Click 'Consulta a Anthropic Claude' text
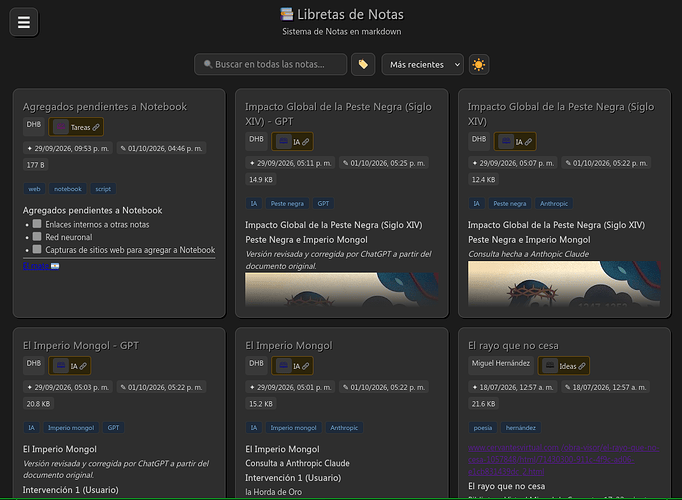682x500 pixels. pyautogui.click(x=298, y=463)
